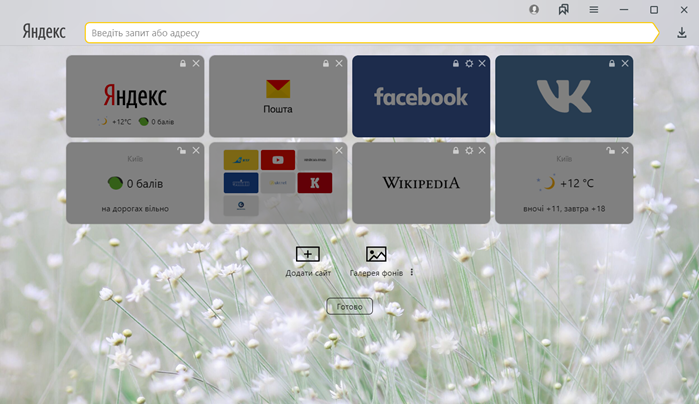Open the VK logo tile
The image size is (700, 404).
pyautogui.click(x=564, y=96)
